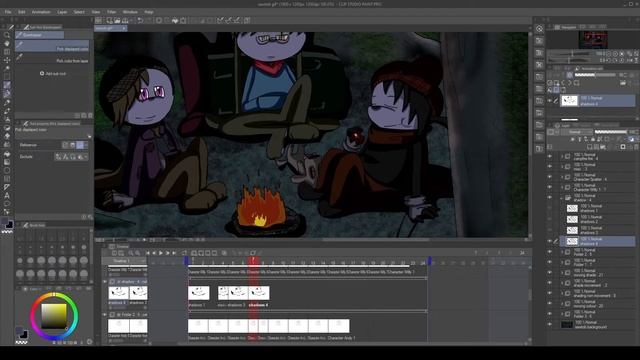
Task: Select the Move layer tool
Action: tap(7, 60)
